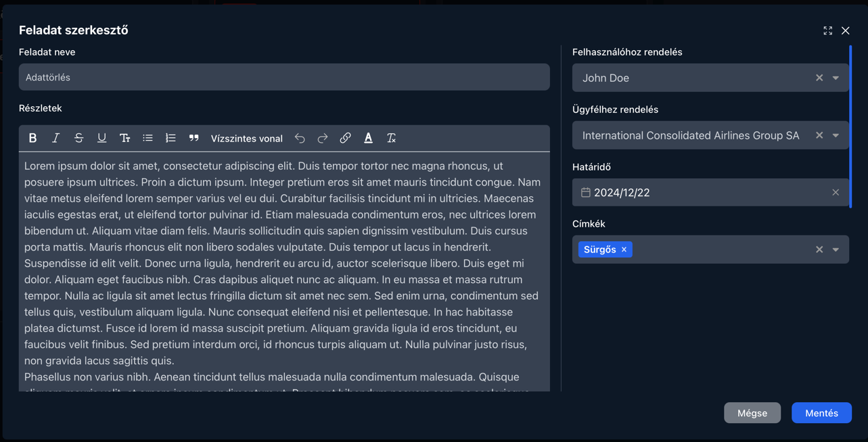868x442 pixels.
Task: Expand the Címkék tags dropdown
Action: [836, 250]
